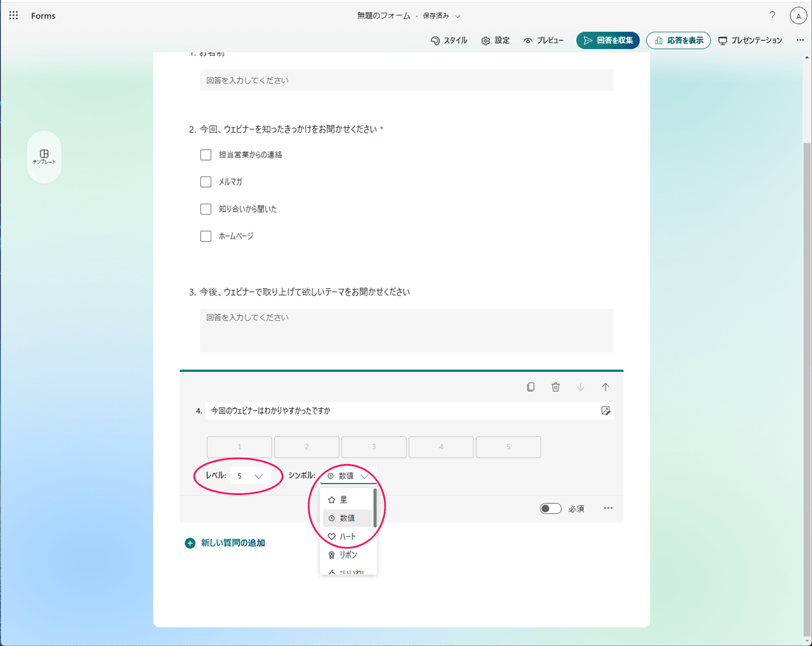812x646 pixels.
Task: Duplicate question 4 with the copy icon
Action: pos(531,386)
